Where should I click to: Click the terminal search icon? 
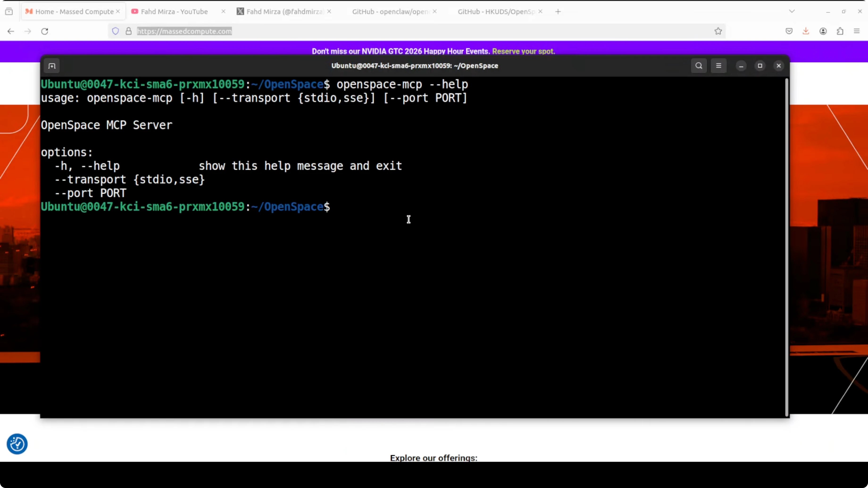(x=698, y=66)
